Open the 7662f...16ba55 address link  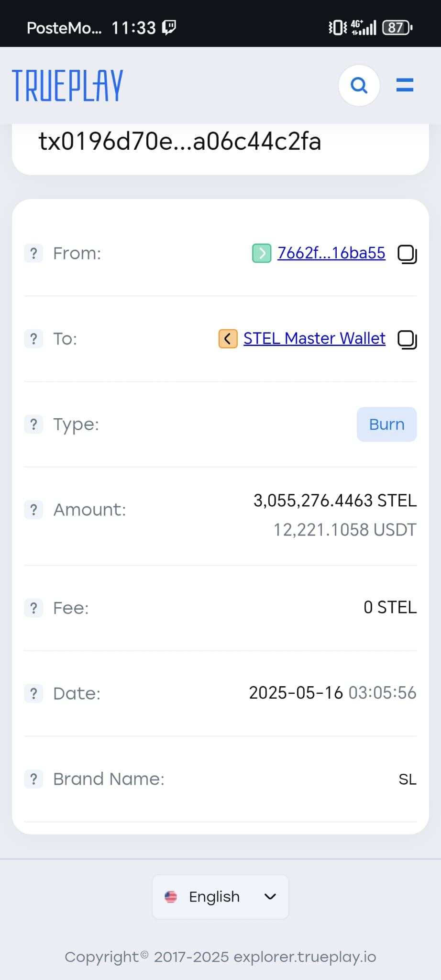click(331, 253)
